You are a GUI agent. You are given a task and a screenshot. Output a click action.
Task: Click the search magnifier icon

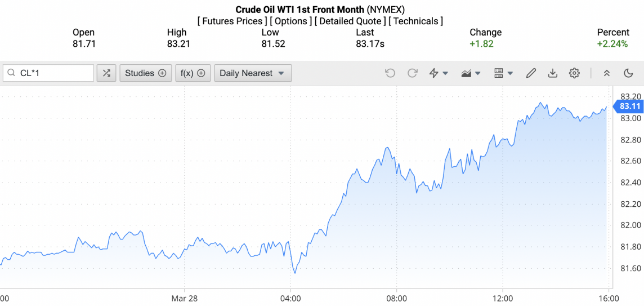point(11,73)
